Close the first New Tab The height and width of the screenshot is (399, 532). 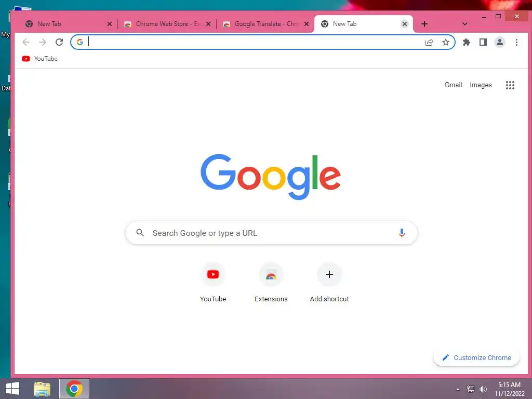109,24
